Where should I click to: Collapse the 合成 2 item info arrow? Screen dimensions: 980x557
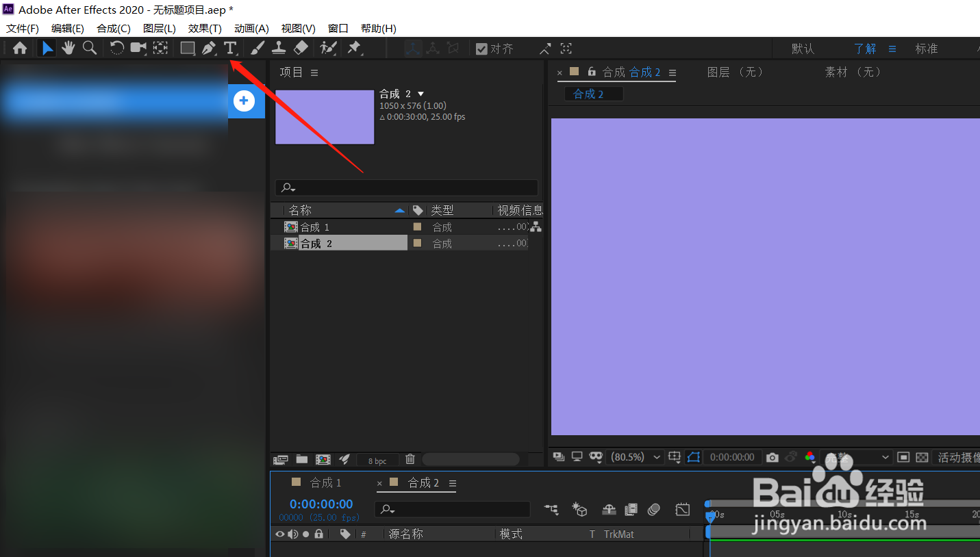coord(420,94)
